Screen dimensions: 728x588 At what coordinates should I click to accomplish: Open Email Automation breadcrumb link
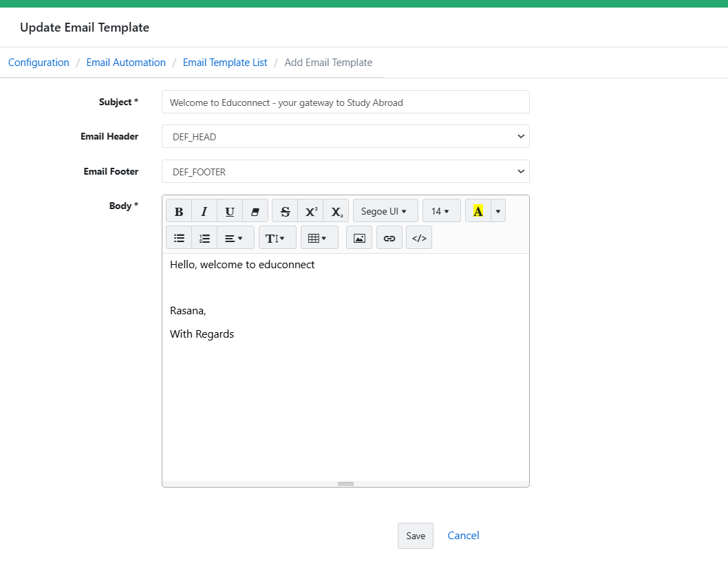pos(126,63)
